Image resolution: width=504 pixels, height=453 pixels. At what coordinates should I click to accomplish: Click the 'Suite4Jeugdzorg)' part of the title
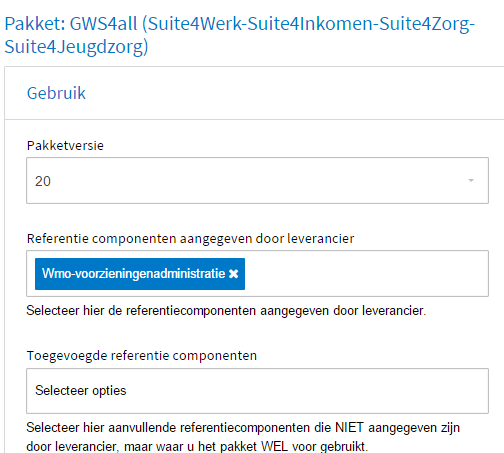[76, 46]
